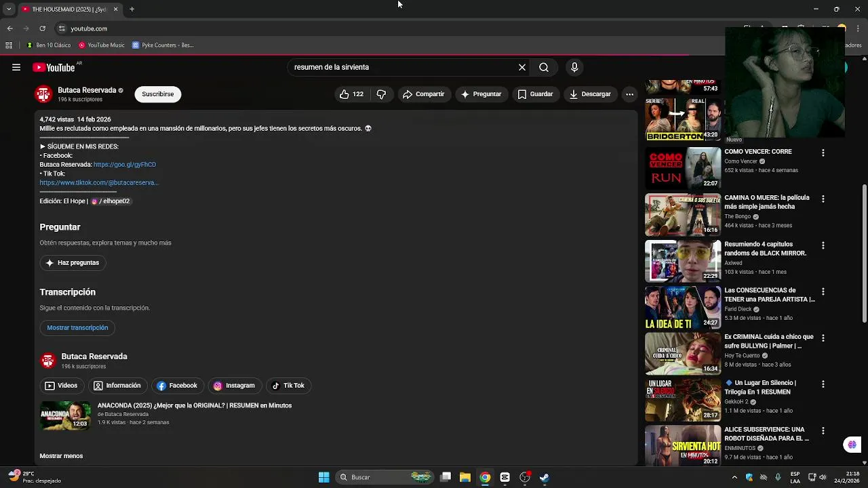Open channel Instagram chip

[x=235, y=386]
